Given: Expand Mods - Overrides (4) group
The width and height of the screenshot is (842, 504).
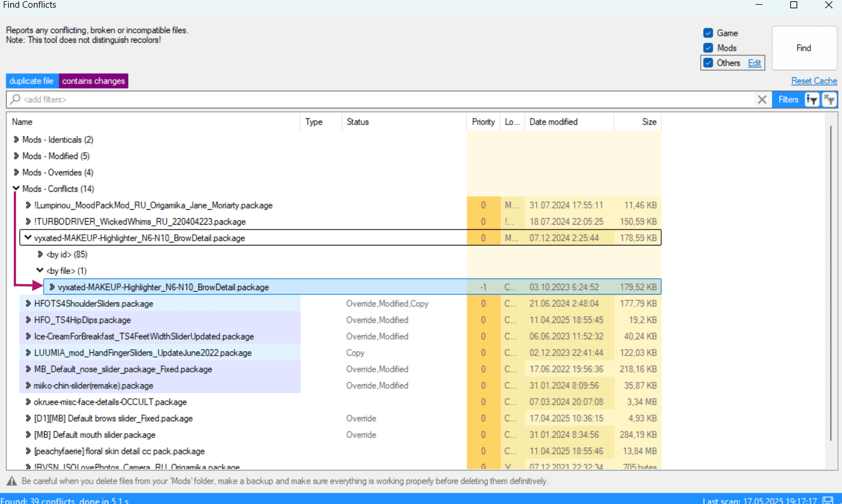Looking at the screenshot, I should pos(16,172).
